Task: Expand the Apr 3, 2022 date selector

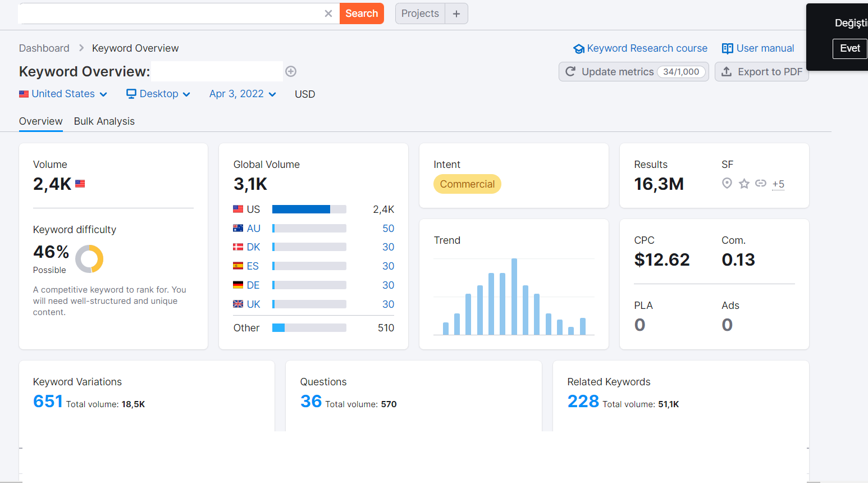Action: tap(243, 94)
